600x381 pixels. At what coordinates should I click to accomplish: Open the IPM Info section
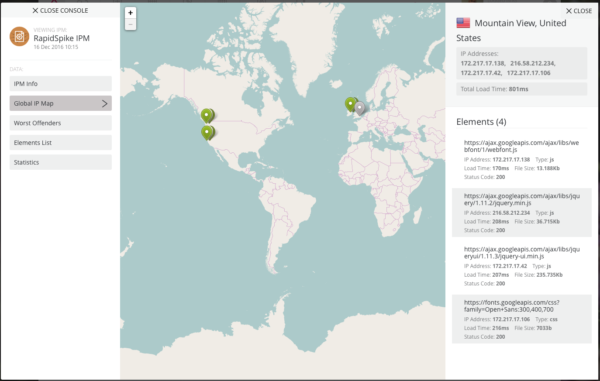pyautogui.click(x=60, y=83)
